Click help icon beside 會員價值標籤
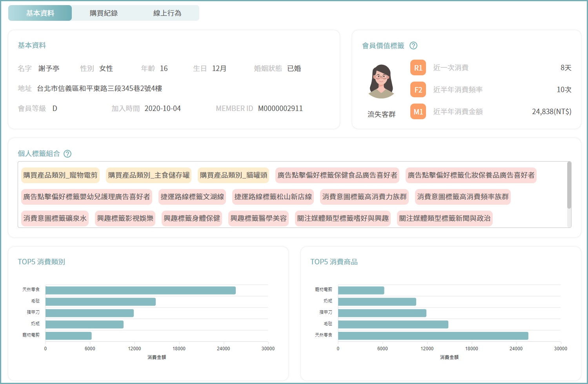 click(413, 45)
